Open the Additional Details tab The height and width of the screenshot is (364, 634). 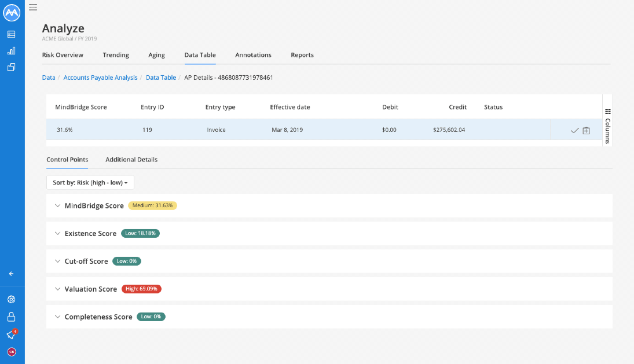[131, 160]
